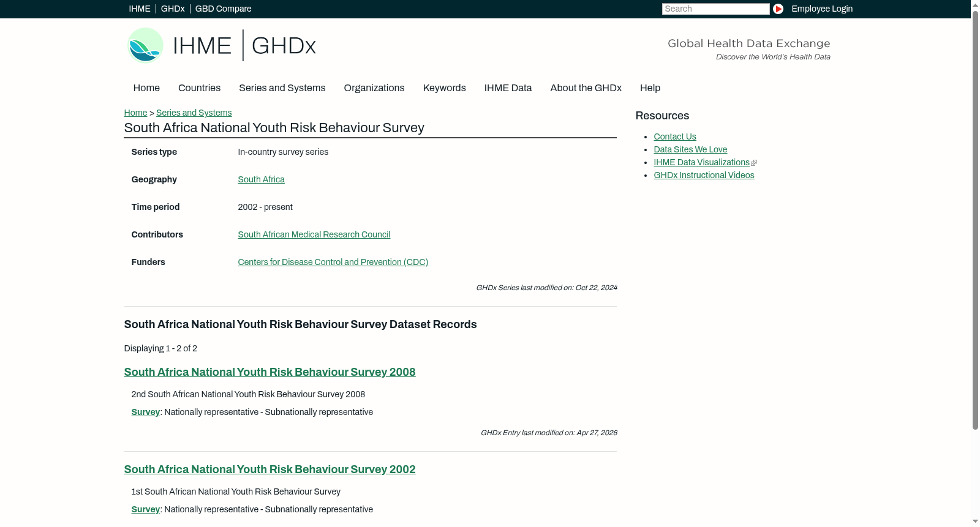Click '1st South African National Youth Risk Behaviour Survey' description
Image resolution: width=980 pixels, height=527 pixels.
(x=236, y=491)
